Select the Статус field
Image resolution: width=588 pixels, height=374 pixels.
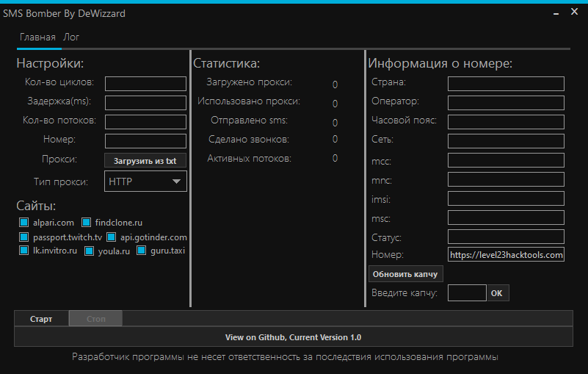[506, 237]
